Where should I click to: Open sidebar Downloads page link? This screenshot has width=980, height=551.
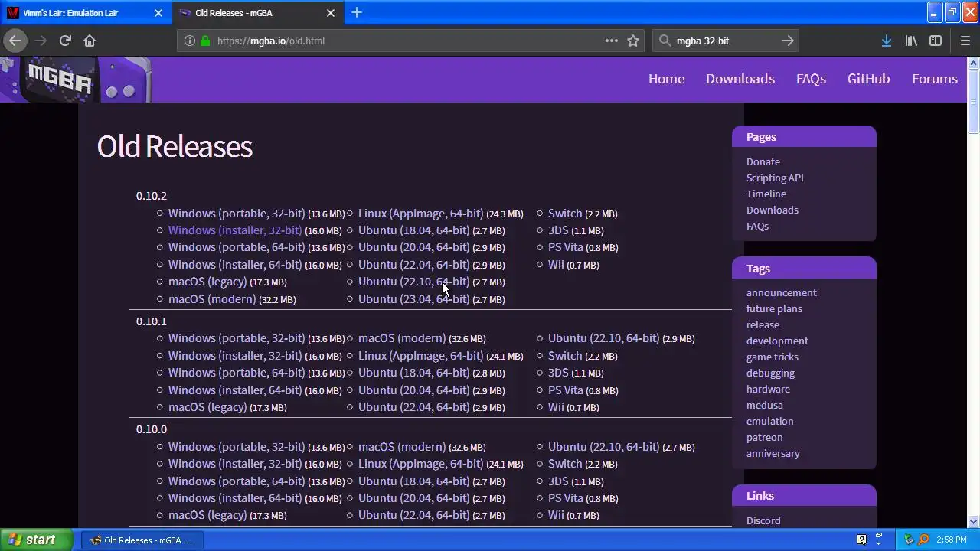point(772,210)
